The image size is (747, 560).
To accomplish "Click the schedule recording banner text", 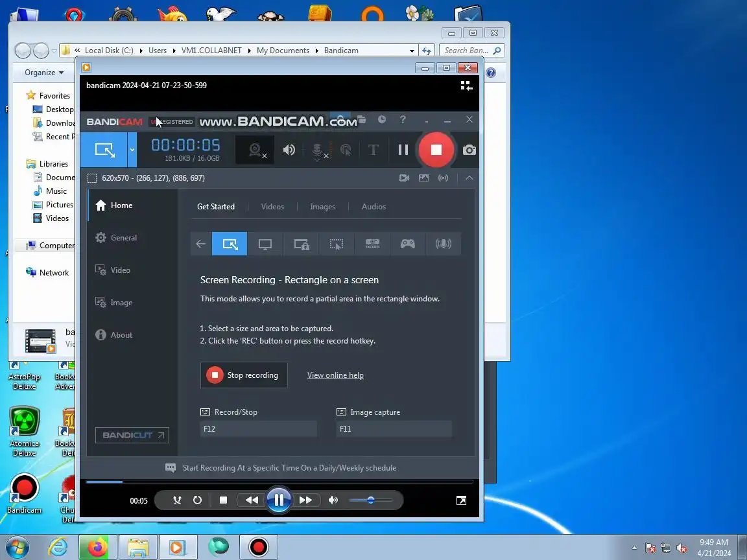I will (x=289, y=467).
